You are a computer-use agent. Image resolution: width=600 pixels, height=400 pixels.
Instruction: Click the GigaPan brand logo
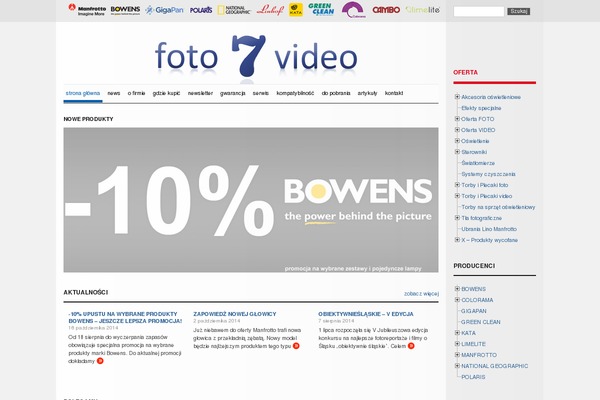[x=165, y=10]
